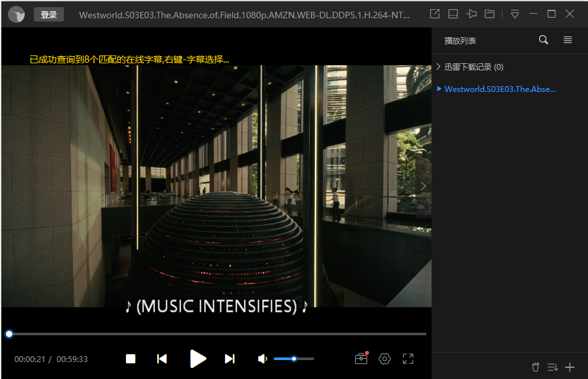Viewport: 588px width, 379px height.
Task: Click the Xunlei player bird logo
Action: [x=16, y=14]
